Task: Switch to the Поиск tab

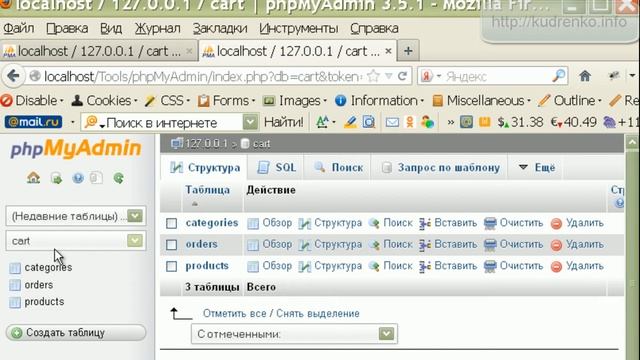Action: tap(338, 167)
